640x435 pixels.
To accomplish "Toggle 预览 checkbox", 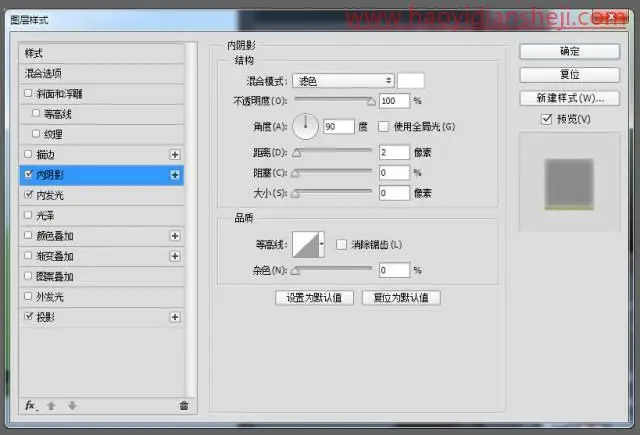I will pyautogui.click(x=547, y=119).
